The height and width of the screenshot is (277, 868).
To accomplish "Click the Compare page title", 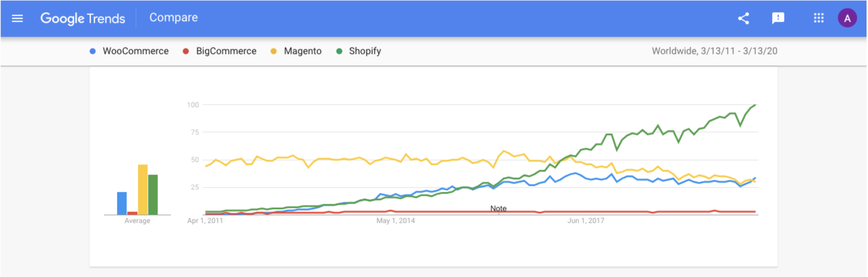I will click(174, 18).
